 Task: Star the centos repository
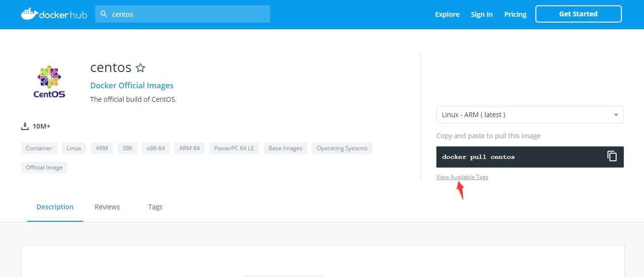[140, 68]
